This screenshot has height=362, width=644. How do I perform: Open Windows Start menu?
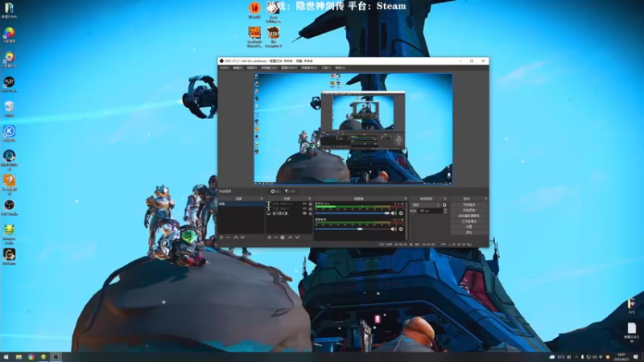coord(6,357)
